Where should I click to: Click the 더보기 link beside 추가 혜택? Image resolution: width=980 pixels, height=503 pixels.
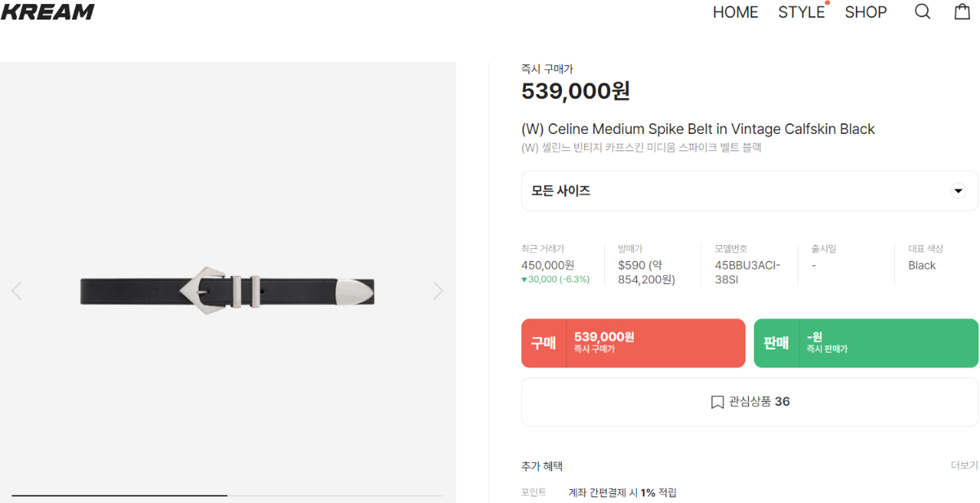click(964, 465)
